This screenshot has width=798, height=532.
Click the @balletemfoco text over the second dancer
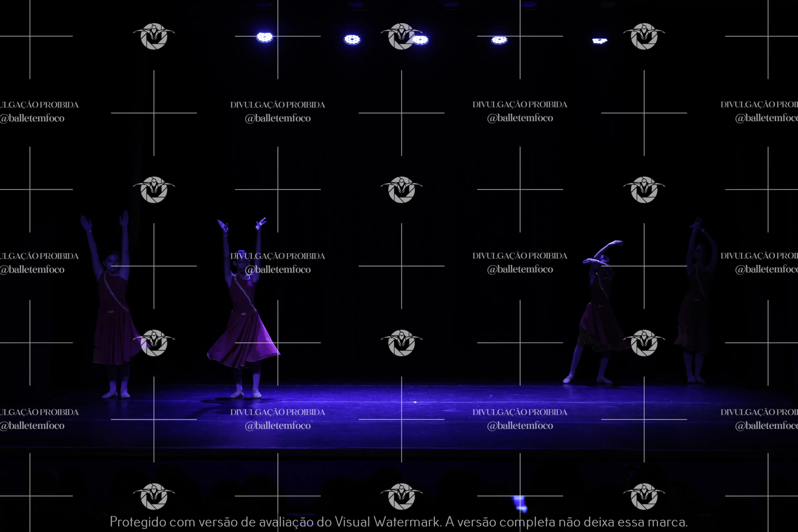pos(278,269)
